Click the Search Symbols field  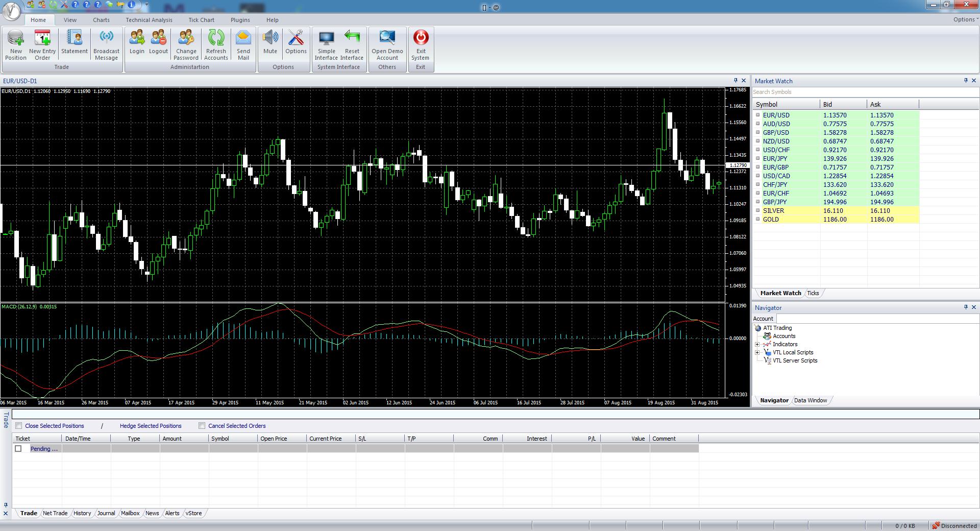pyautogui.click(x=865, y=92)
